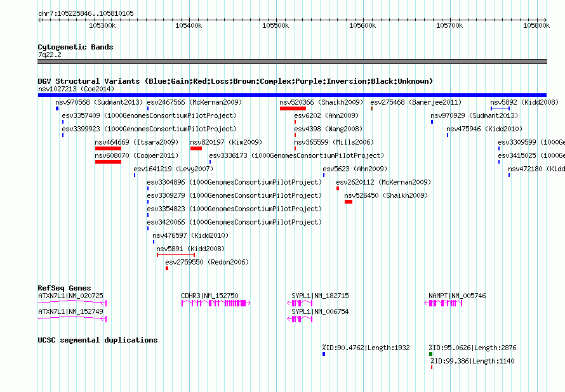Select segmental duplication %ID:99.386 Length:1140
This screenshot has height=392, width=565.
pos(473,361)
